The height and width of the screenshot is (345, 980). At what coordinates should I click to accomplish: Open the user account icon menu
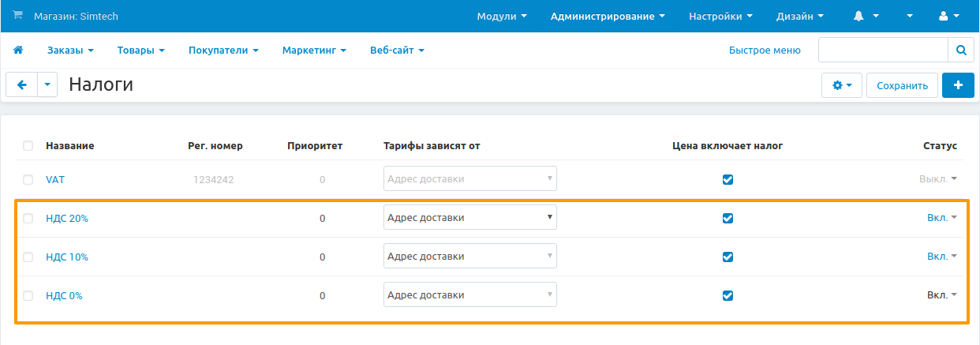click(947, 16)
